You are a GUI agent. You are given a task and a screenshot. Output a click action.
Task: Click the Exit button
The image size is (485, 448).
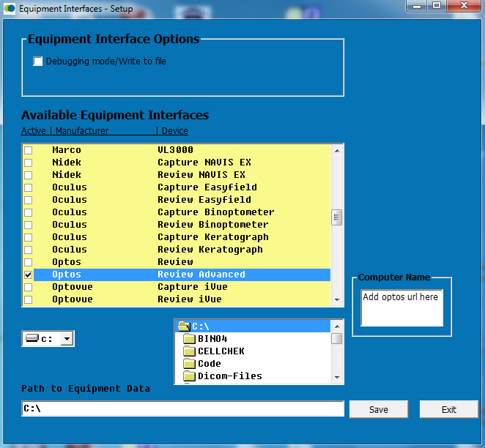449,409
